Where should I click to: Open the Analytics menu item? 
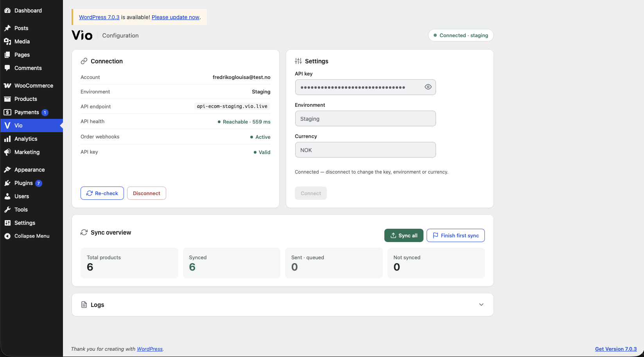click(x=31, y=139)
